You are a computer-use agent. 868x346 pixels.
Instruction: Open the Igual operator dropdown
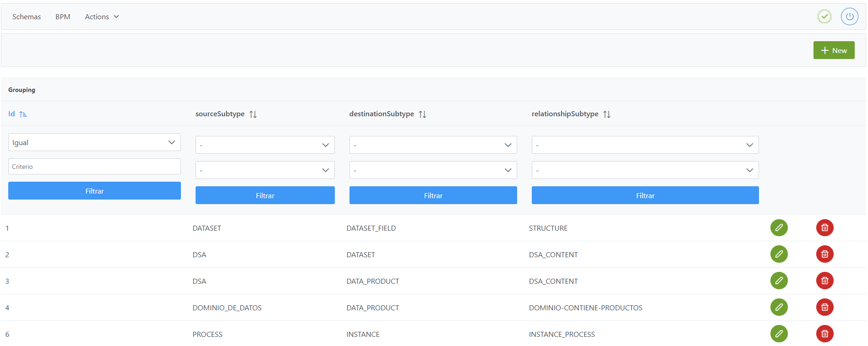point(94,142)
